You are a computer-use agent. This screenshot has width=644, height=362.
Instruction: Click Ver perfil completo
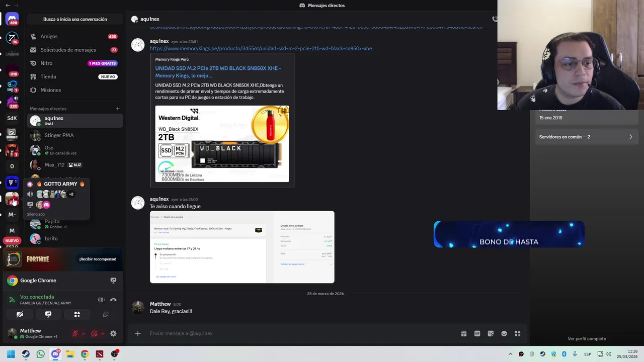(587, 339)
